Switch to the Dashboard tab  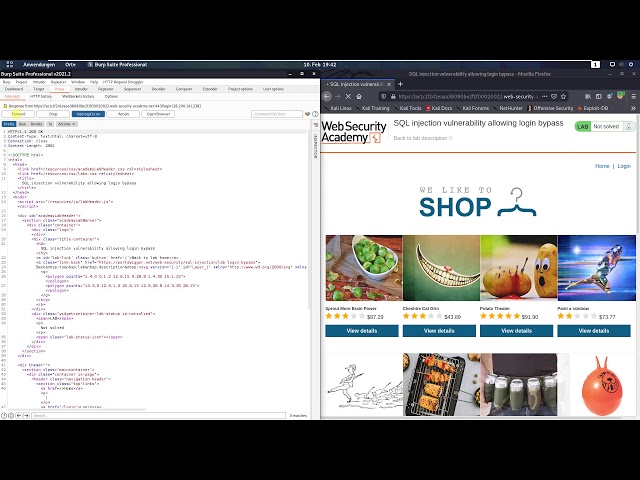14,89
